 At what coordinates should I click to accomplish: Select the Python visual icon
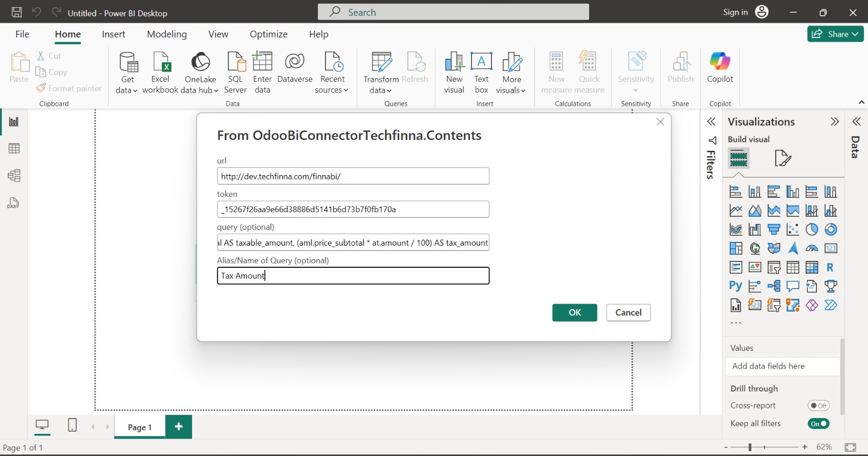click(736, 286)
